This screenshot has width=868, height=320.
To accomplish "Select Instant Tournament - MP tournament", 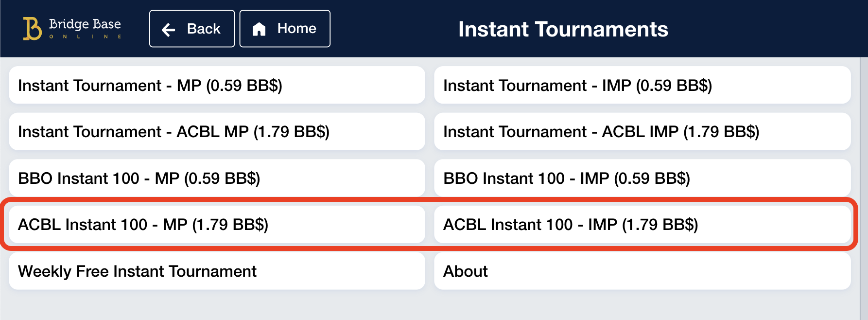I will [216, 86].
